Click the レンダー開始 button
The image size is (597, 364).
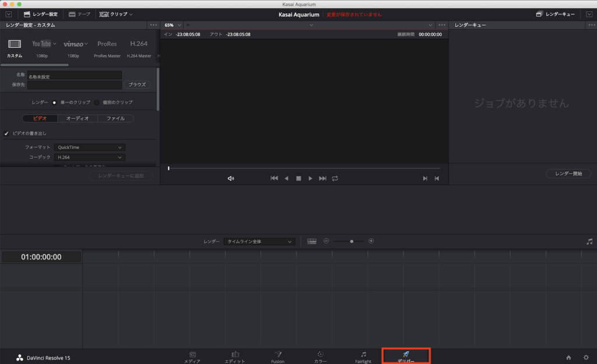(x=568, y=174)
